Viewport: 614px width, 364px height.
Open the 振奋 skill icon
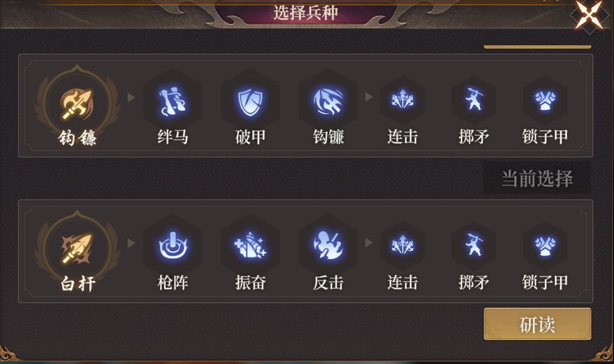coord(250,247)
